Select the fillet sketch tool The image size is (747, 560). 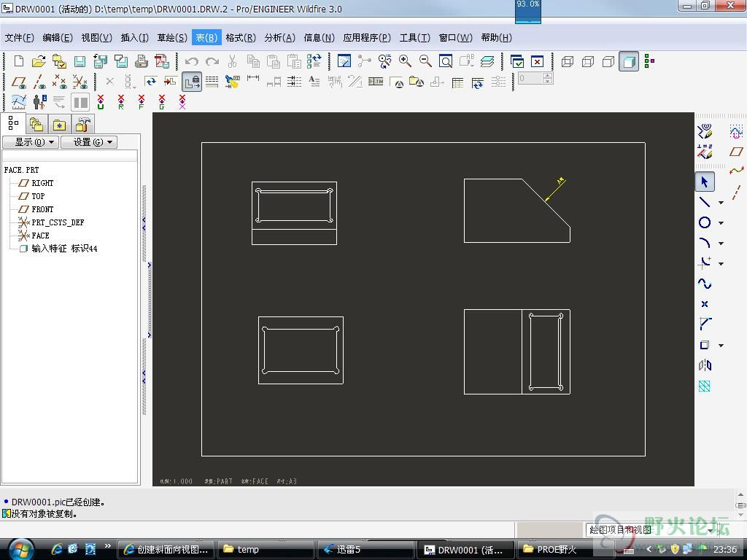coord(705,263)
